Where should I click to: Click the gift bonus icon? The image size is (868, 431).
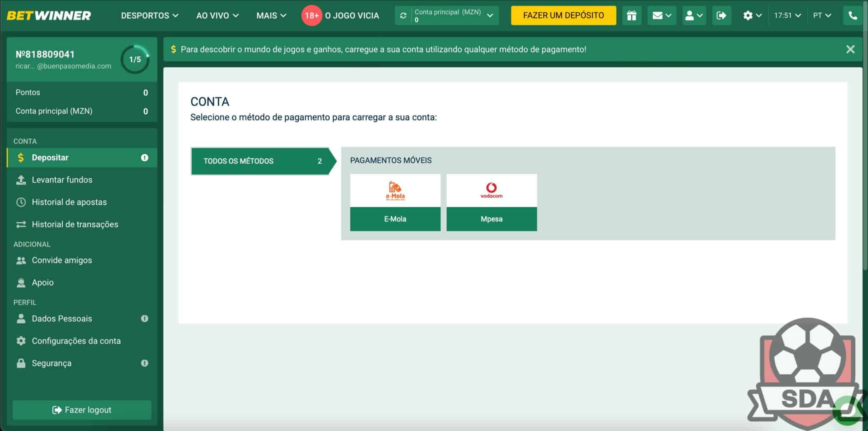point(631,16)
